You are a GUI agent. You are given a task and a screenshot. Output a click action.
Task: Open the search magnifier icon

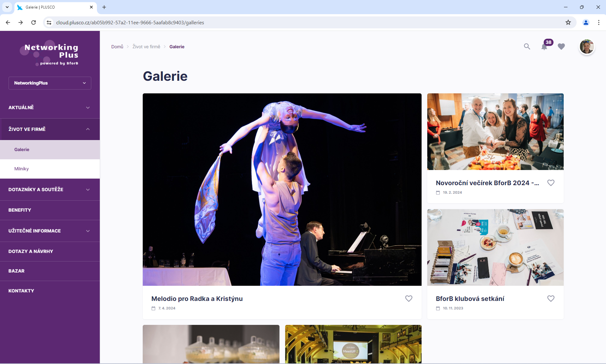tap(527, 47)
